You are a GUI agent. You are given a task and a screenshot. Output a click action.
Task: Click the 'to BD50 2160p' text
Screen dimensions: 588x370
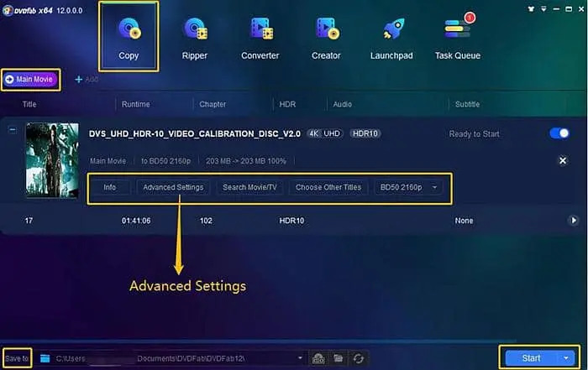tap(165, 161)
